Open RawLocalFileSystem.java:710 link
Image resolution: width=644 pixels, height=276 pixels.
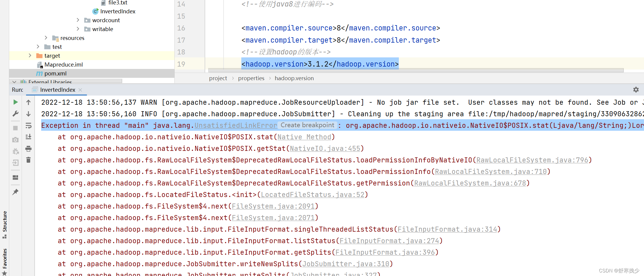click(x=491, y=172)
